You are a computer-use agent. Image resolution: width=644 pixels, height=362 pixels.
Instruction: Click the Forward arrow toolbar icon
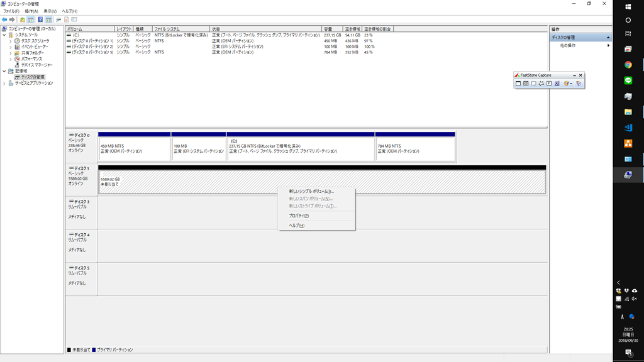[13, 19]
